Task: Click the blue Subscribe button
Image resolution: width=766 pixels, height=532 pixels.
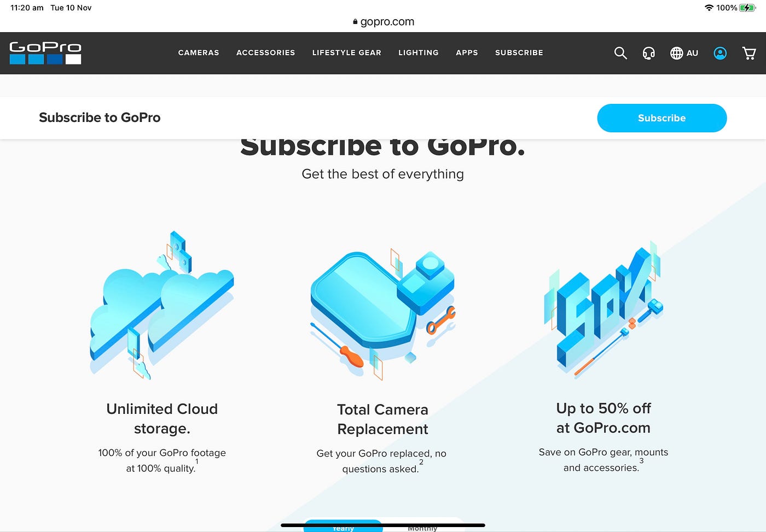Action: [x=662, y=118]
